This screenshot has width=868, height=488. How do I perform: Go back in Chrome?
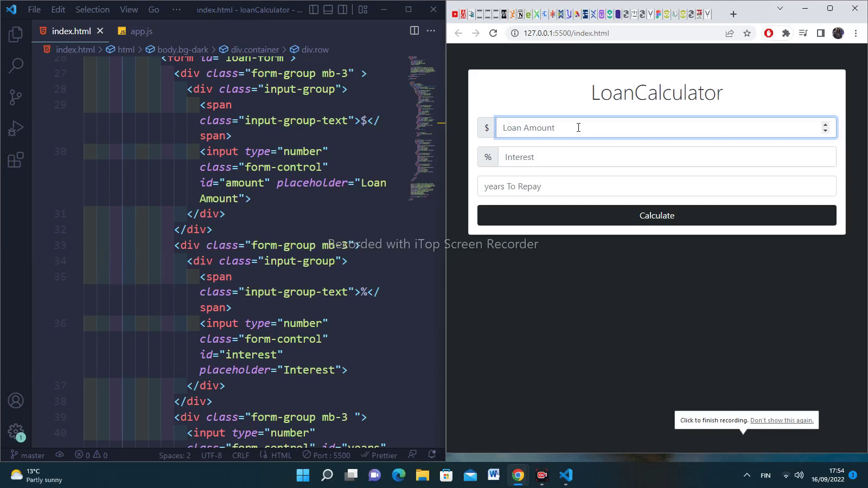(x=458, y=33)
